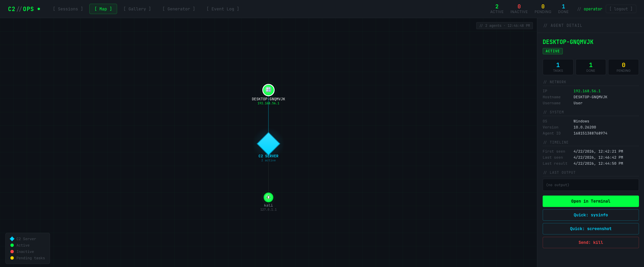Click the Hostname value DESKTOP-GNQMVJK
Screen dimensions: 644x267
590,97
